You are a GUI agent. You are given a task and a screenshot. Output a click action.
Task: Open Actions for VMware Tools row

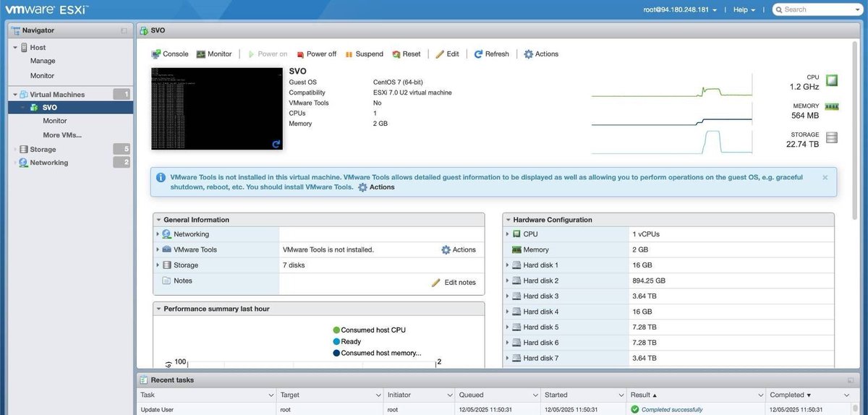click(459, 250)
